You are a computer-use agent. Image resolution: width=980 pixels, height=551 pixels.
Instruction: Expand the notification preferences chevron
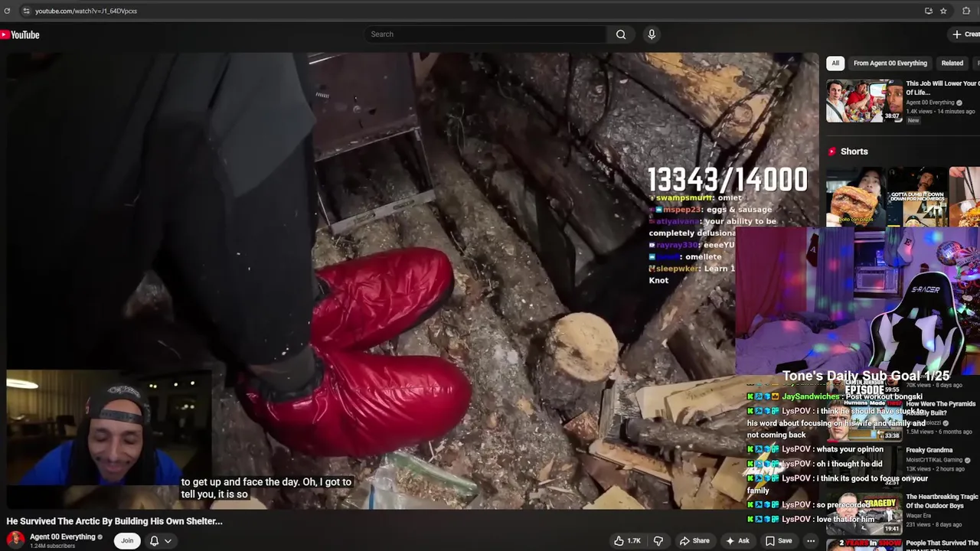click(168, 541)
